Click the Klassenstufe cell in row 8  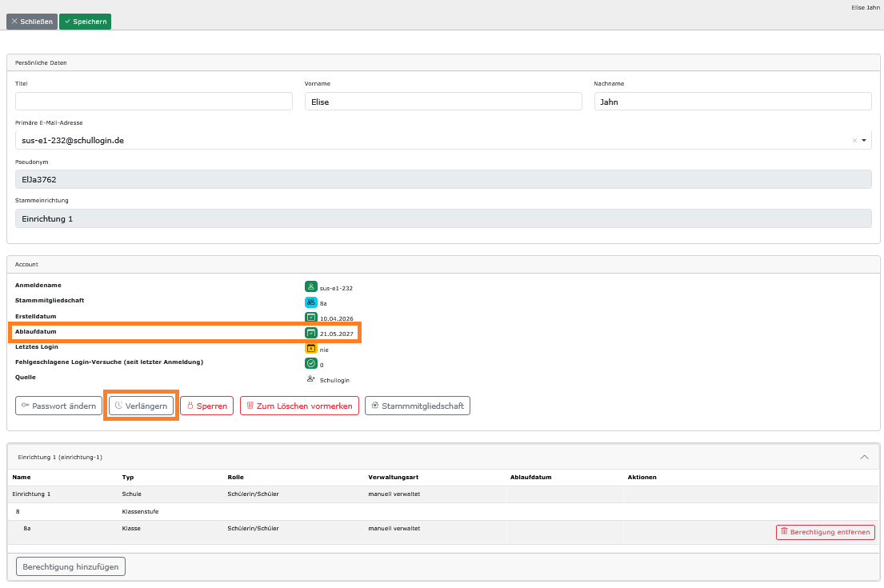coord(140,511)
